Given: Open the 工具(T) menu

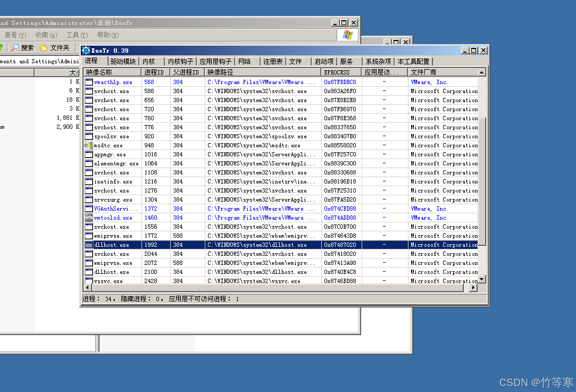Looking at the screenshot, I should (77, 35).
